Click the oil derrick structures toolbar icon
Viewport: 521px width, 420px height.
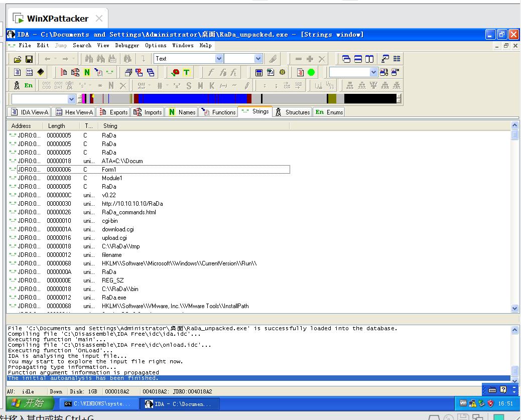17,85
